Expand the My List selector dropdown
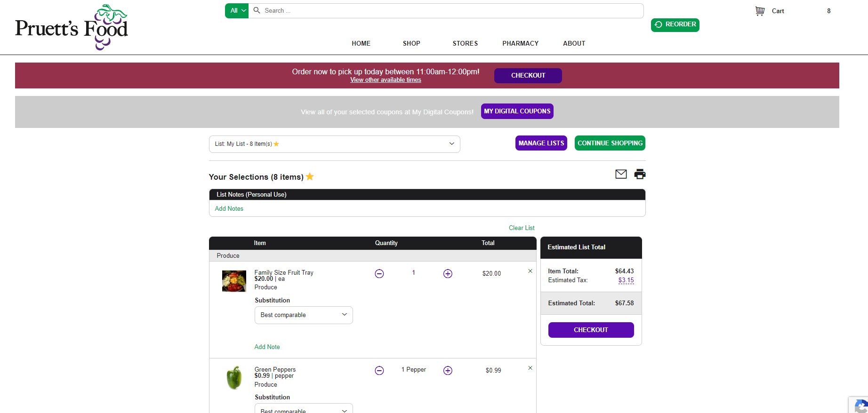868x413 pixels. [334, 144]
